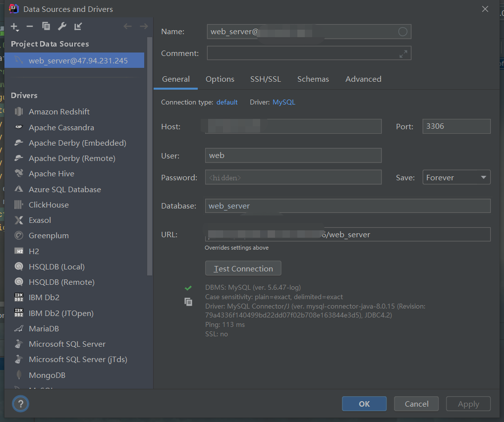Open the Advanced tab

click(x=363, y=79)
